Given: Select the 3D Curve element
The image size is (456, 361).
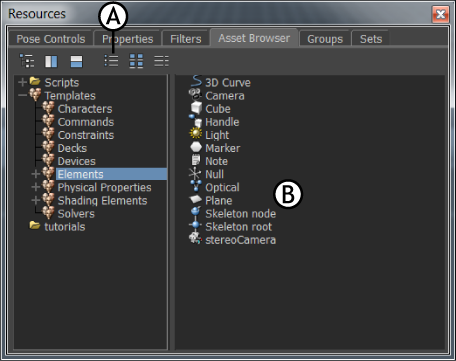Looking at the screenshot, I should 228,82.
